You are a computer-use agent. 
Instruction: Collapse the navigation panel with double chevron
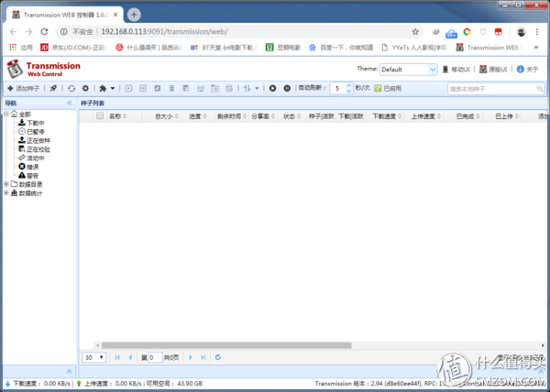[x=70, y=103]
